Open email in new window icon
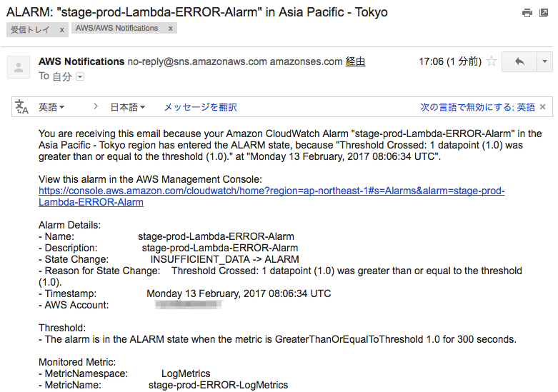558x392 pixels. click(544, 13)
